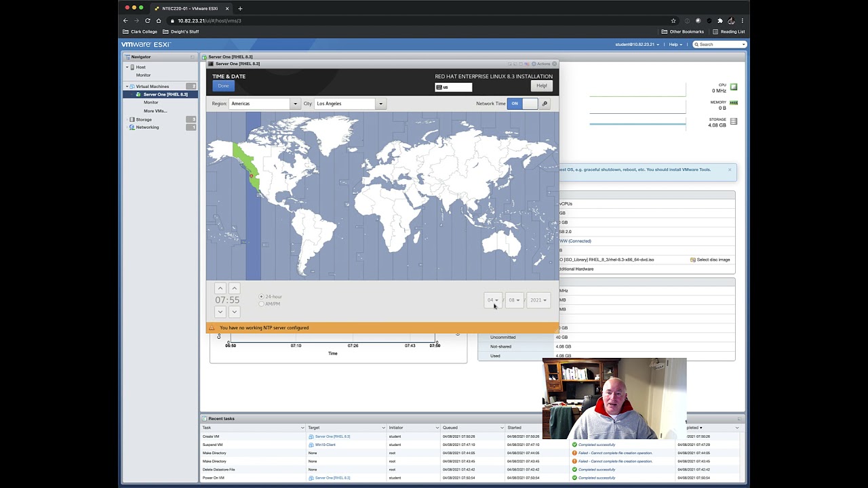The image size is (868, 488).
Task: Open the Reading List
Action: tap(728, 32)
